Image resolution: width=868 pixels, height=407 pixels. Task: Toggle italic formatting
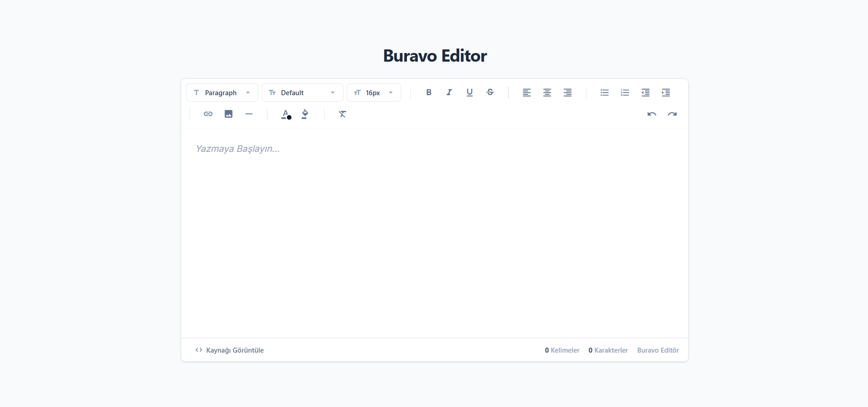click(x=449, y=92)
